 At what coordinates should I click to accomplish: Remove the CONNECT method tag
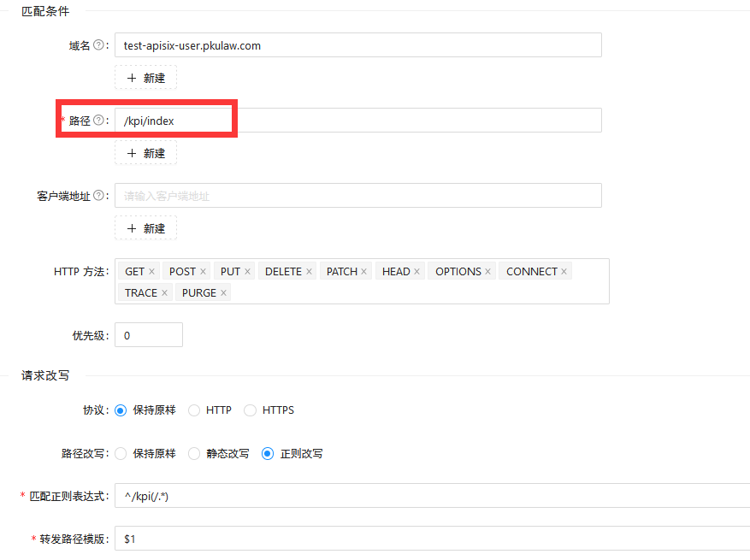click(564, 272)
